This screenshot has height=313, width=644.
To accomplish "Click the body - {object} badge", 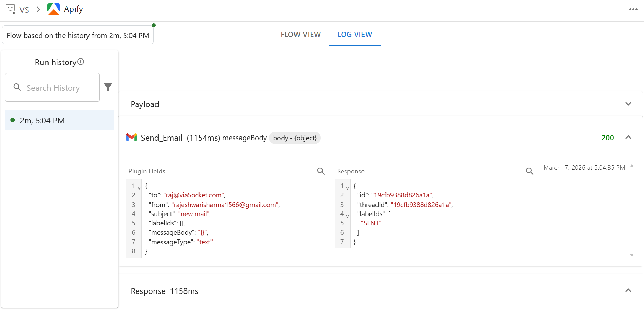I will (294, 138).
